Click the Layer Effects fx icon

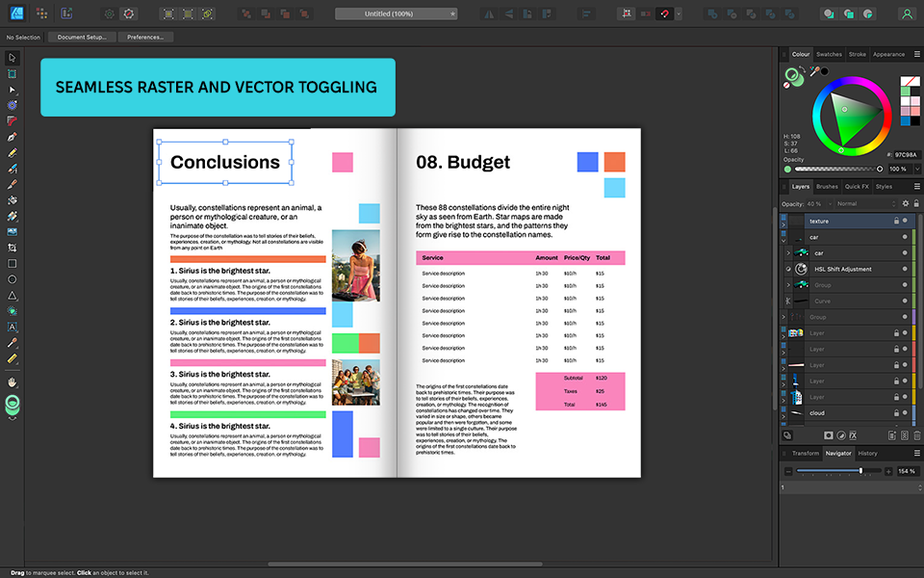853,435
